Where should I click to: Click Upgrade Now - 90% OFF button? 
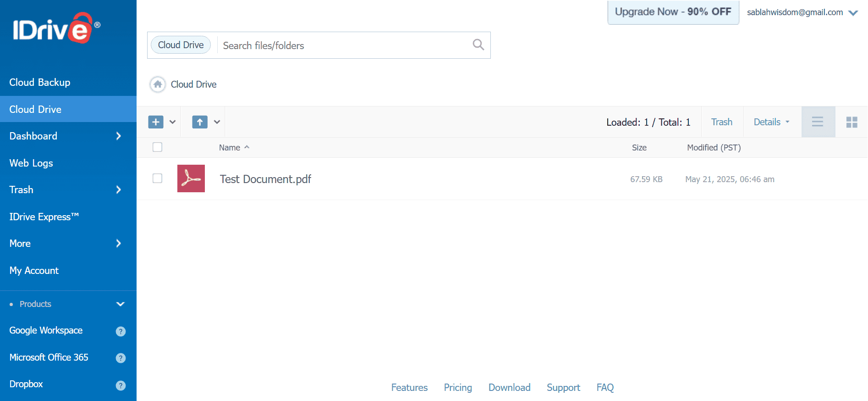(x=673, y=12)
